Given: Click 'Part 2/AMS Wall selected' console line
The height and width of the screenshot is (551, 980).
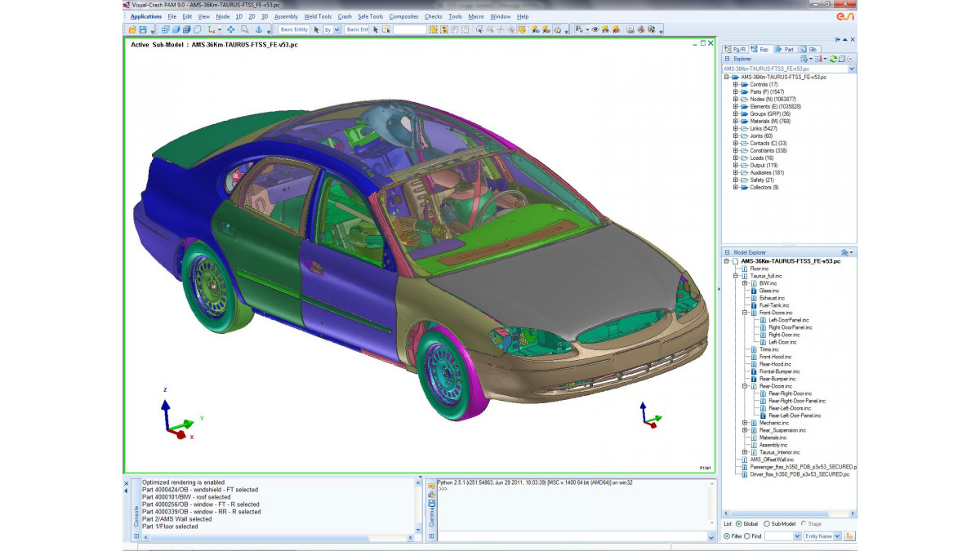Looking at the screenshot, I should pyautogui.click(x=176, y=519).
